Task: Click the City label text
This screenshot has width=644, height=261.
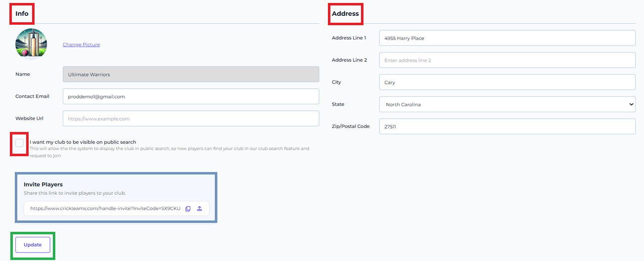Action: pos(336,82)
